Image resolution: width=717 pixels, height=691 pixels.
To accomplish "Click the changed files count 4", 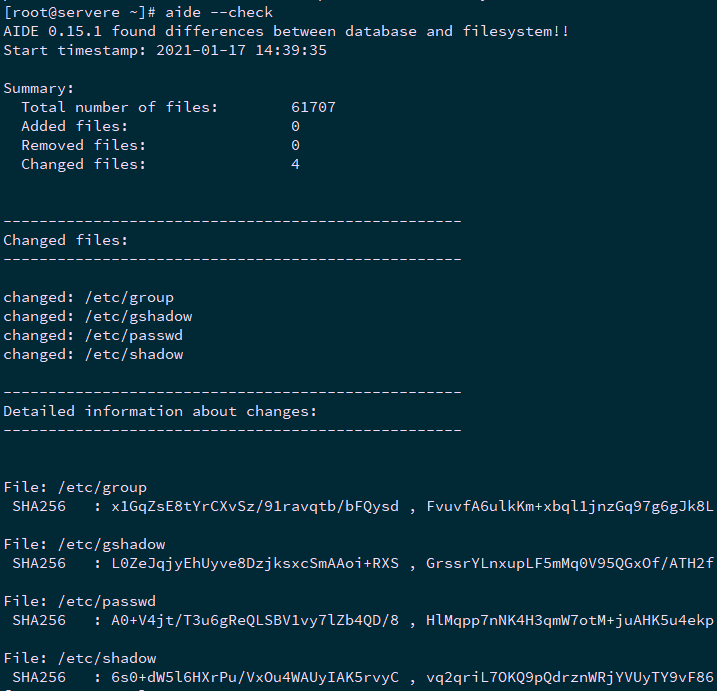I will coord(295,164).
